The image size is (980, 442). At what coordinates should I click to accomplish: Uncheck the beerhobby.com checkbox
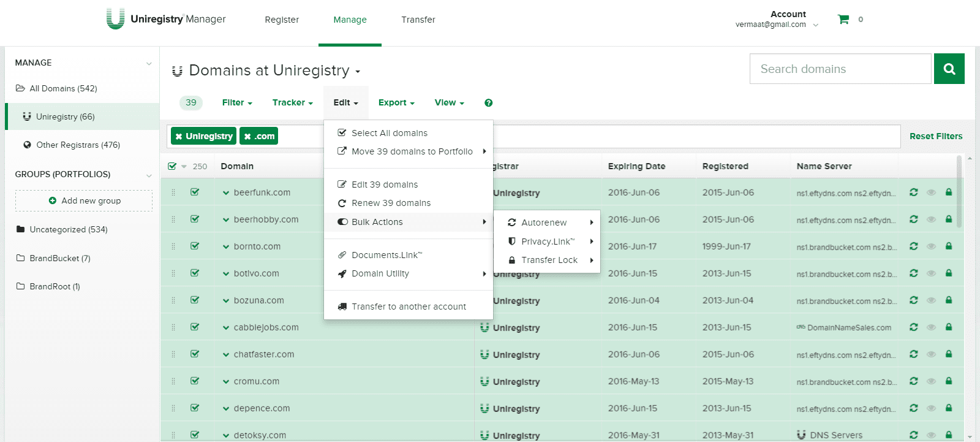point(195,219)
